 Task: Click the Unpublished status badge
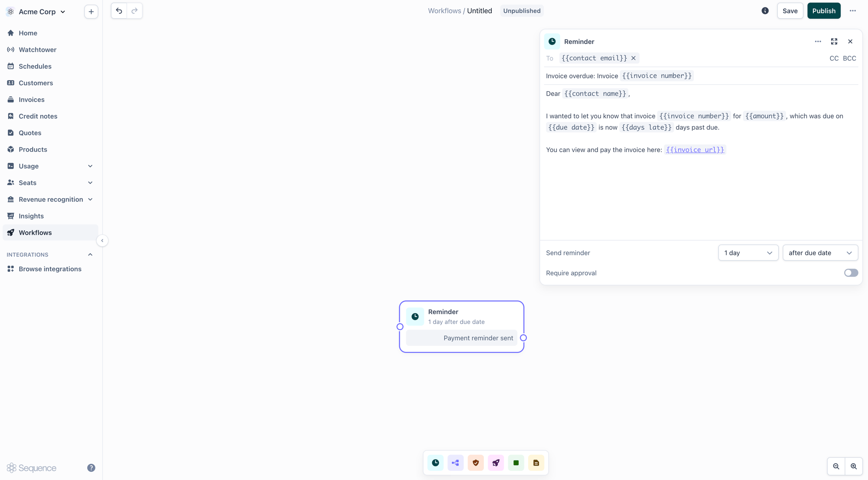522,11
